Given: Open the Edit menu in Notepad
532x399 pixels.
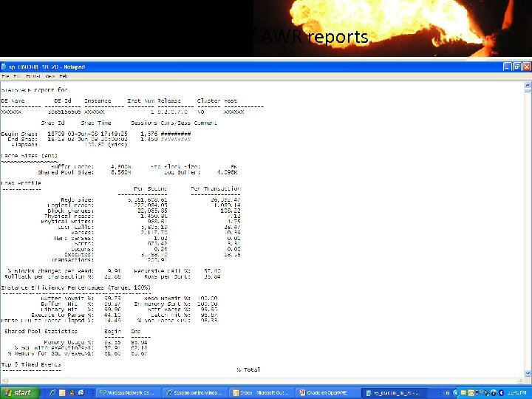Looking at the screenshot, I should (x=17, y=76).
